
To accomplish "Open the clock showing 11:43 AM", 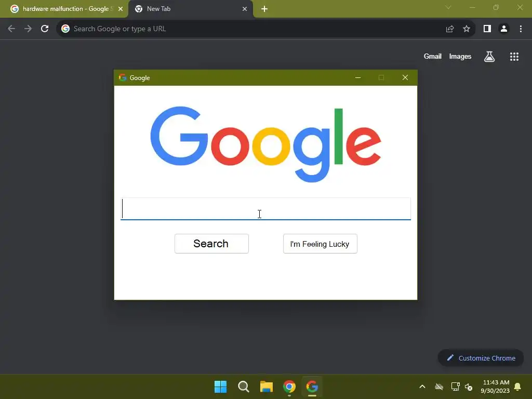I will 495,387.
